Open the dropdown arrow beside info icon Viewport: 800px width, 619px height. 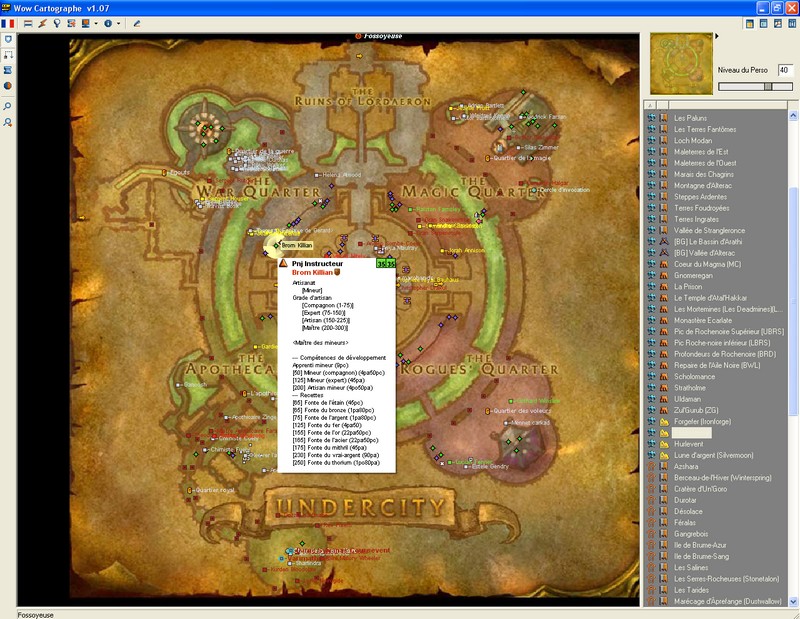tap(118, 23)
